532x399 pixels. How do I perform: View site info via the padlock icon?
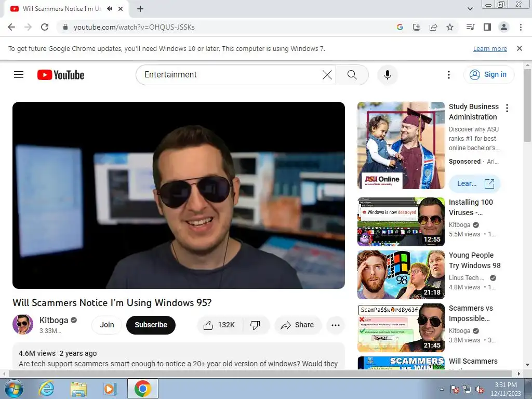(65, 27)
